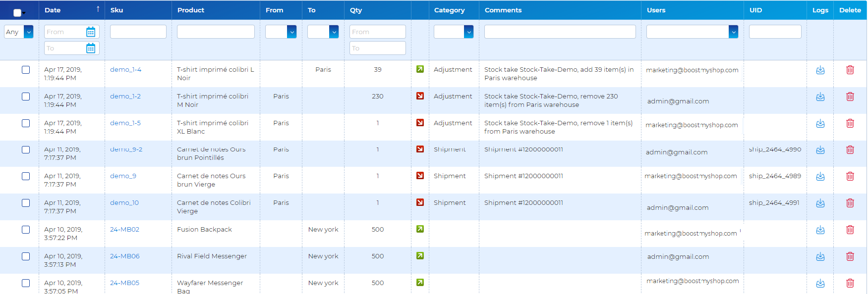
Task: Check the 24-MB06 row checkbox
Action: coord(26,256)
